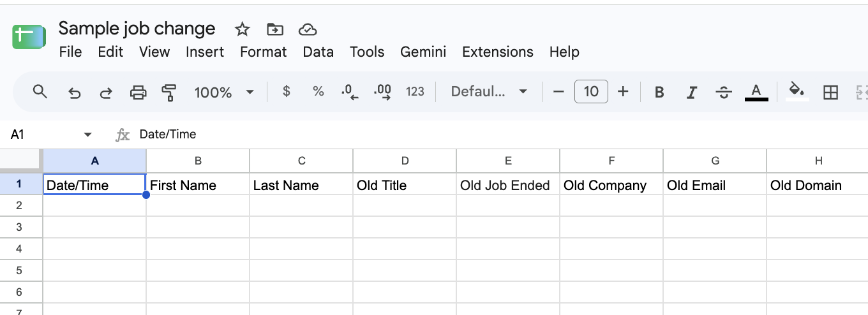Select row 1 header
Viewport: 868px width, 315px height.
coord(20,184)
